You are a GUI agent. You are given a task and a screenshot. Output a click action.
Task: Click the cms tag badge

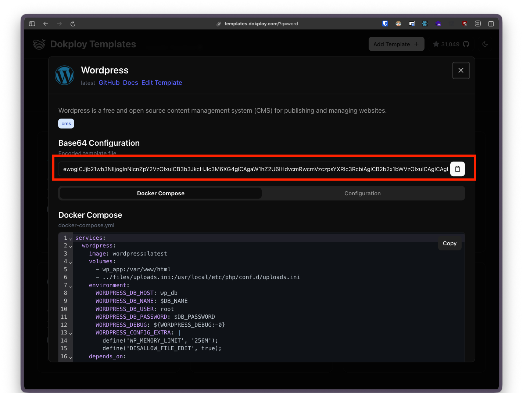[x=66, y=124]
